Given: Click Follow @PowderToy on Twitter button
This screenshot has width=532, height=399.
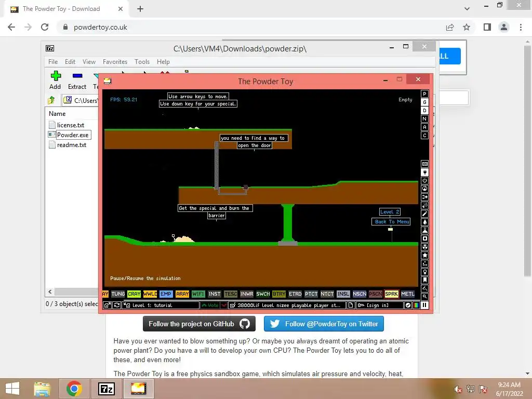Looking at the screenshot, I should [324, 324].
